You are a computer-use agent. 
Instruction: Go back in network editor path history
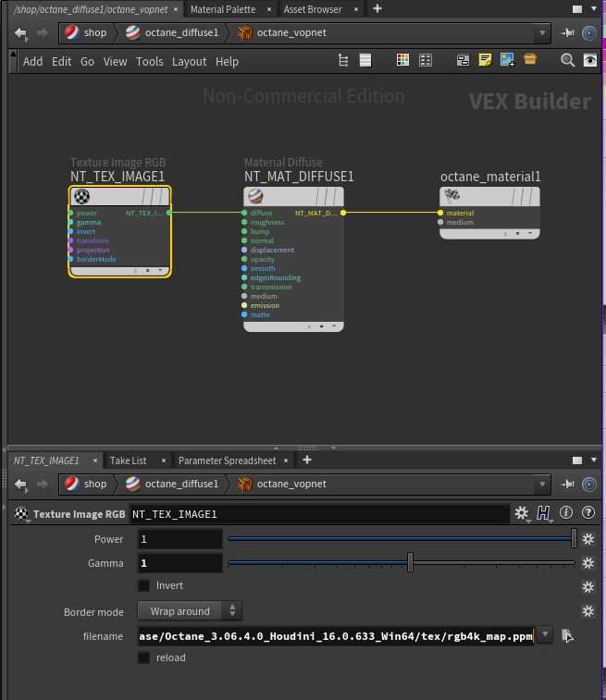click(x=20, y=33)
